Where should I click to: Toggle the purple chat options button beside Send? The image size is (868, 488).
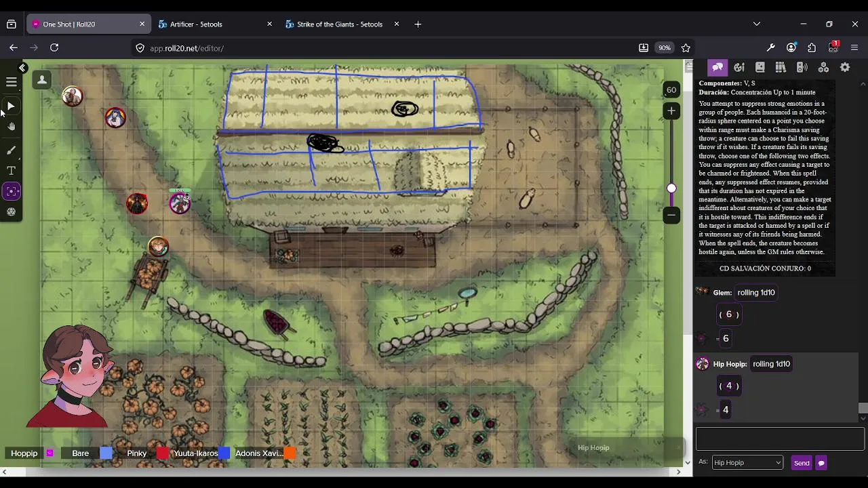pyautogui.click(x=821, y=463)
